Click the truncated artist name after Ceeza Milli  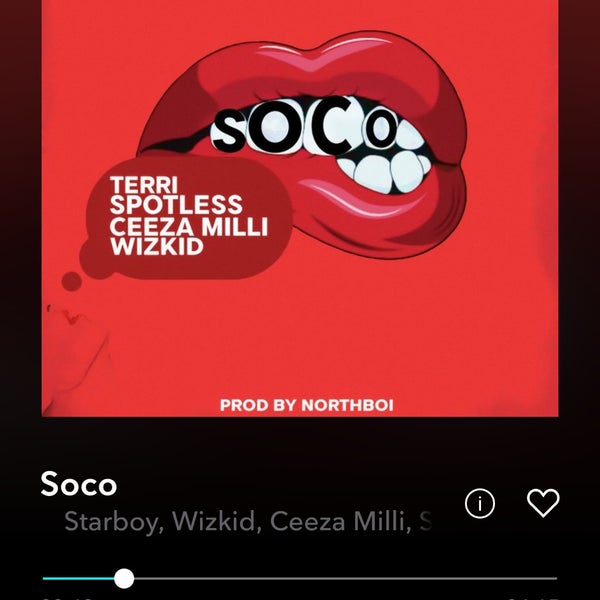[x=426, y=521]
